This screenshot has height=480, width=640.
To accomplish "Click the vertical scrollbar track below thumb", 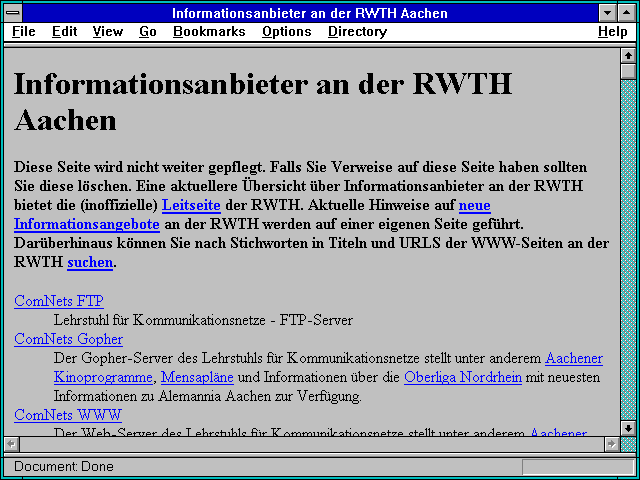I will click(628, 249).
